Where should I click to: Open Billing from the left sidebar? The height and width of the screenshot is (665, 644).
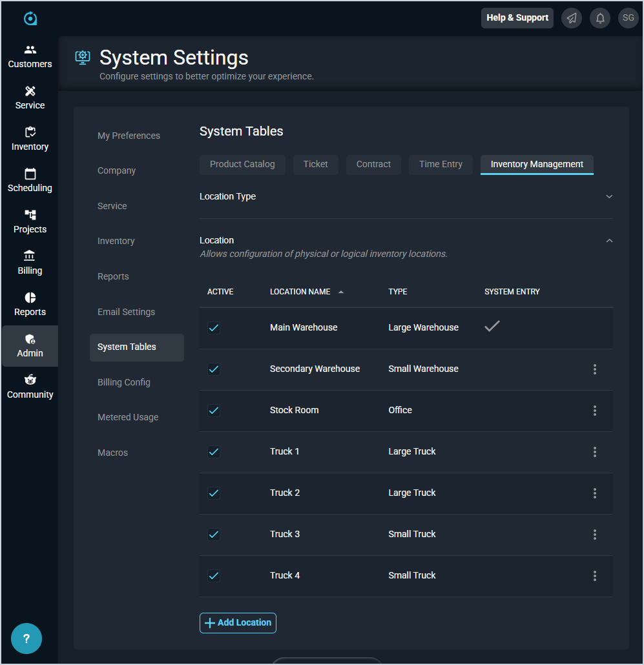[30, 263]
